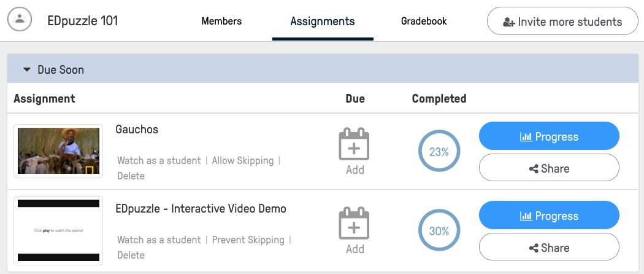Viewport: 644px width, 274px height.
Task: Add due date for Interactive Video Demo
Action: click(x=355, y=230)
